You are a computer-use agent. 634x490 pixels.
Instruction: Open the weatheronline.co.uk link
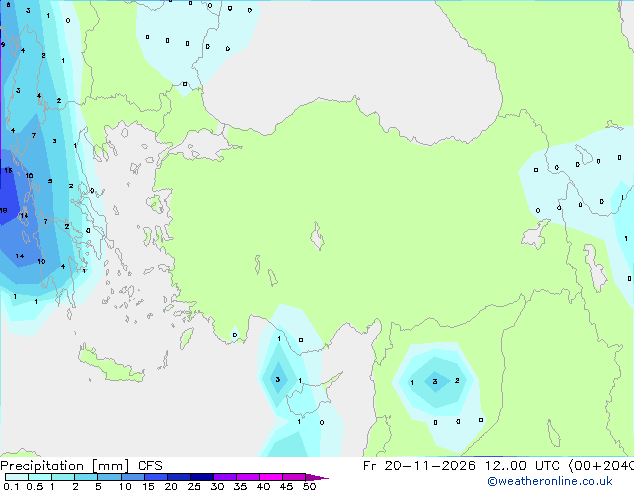[549, 481]
